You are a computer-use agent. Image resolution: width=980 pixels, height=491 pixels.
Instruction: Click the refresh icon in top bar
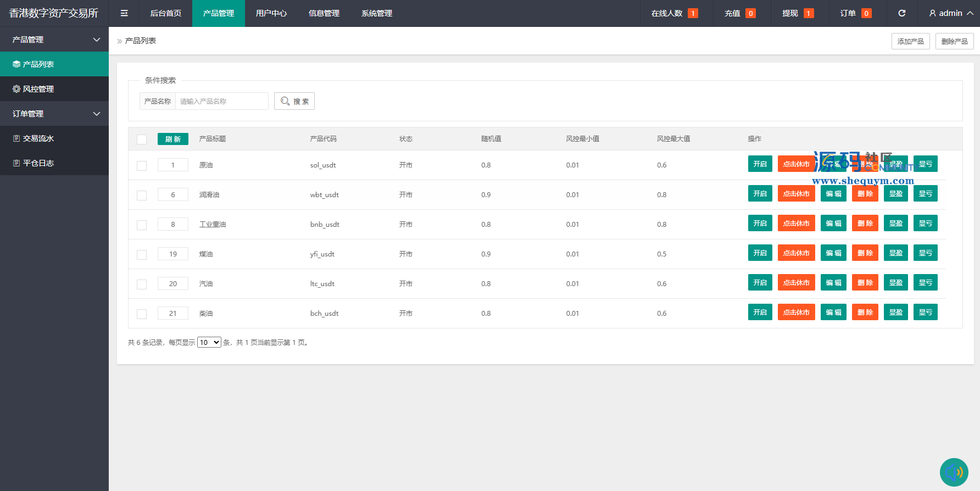901,13
